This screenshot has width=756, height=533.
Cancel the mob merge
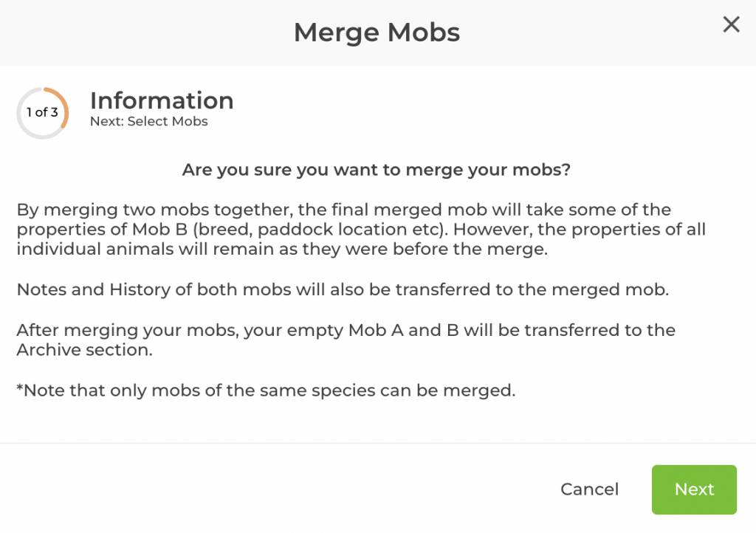589,489
